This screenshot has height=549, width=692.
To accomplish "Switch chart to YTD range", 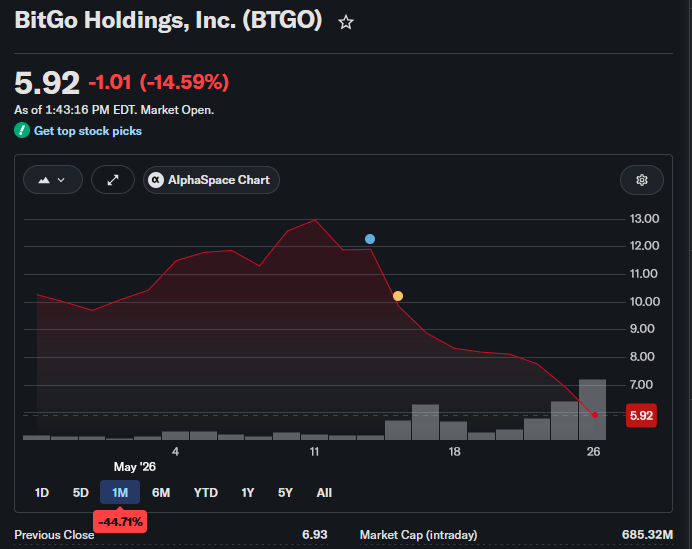I will coord(206,493).
